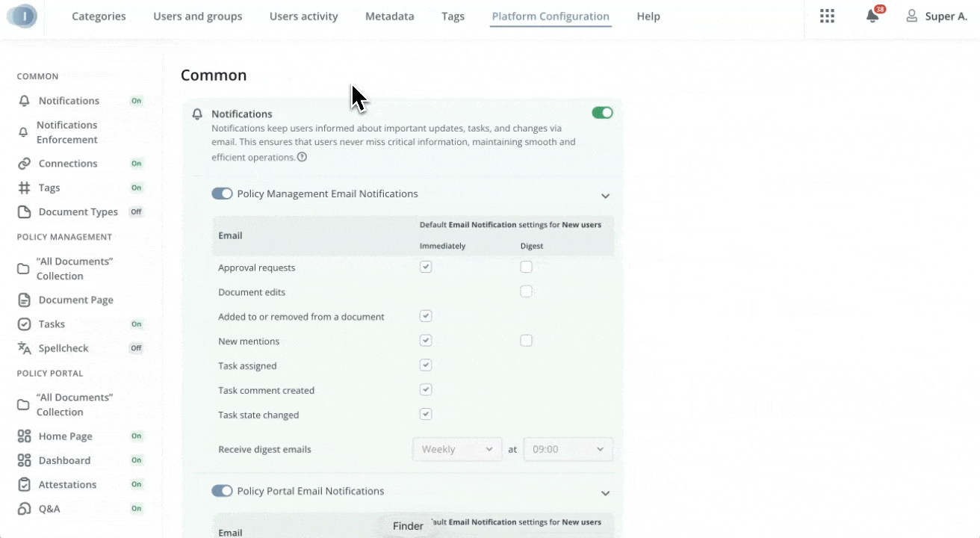Click the Connections link icon in sidebar
Screen dimensions: 980x538
[x=25, y=164]
